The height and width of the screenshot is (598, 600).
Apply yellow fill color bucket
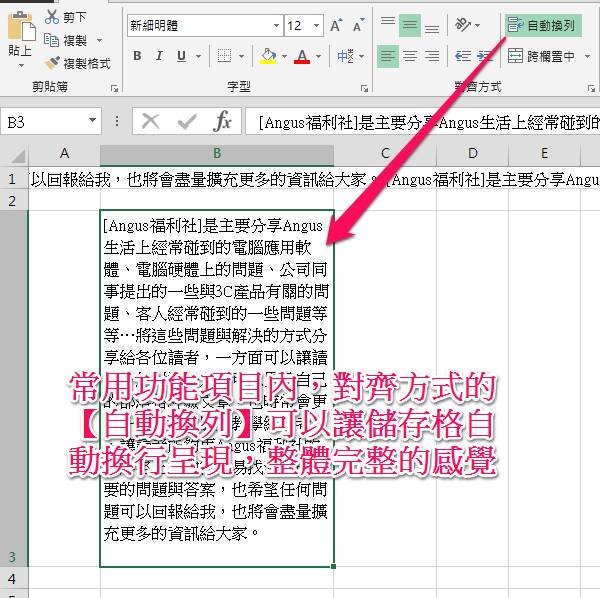point(268,56)
